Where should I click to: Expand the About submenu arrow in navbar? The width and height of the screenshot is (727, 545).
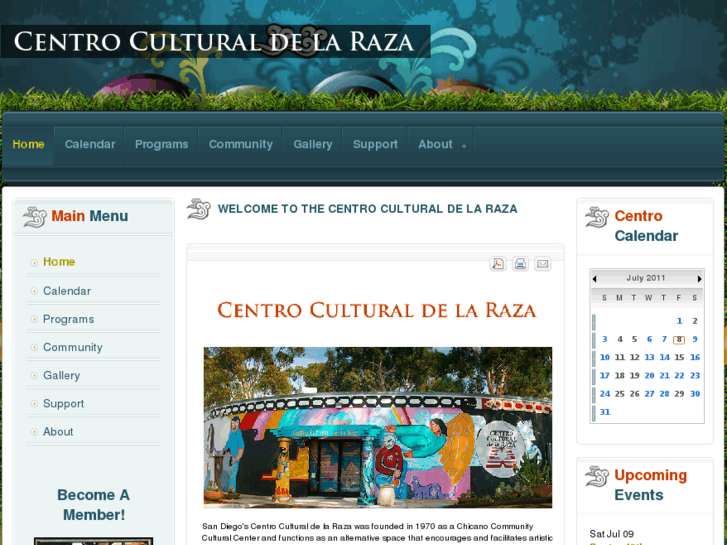click(x=464, y=146)
